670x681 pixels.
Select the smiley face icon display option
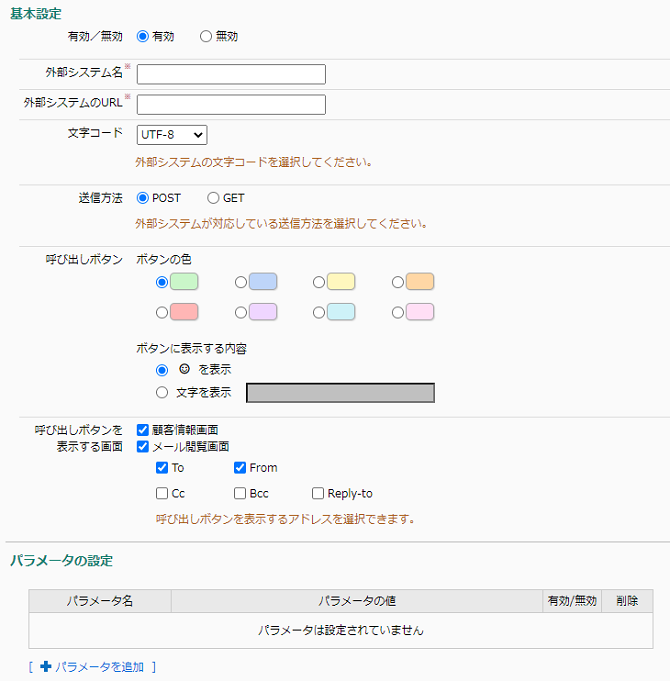(x=162, y=370)
